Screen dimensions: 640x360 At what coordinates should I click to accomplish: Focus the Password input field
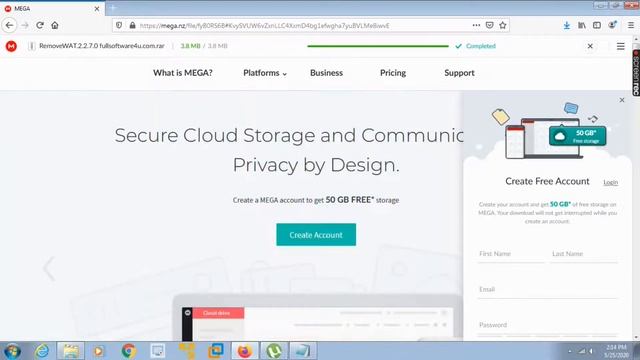[548, 325]
